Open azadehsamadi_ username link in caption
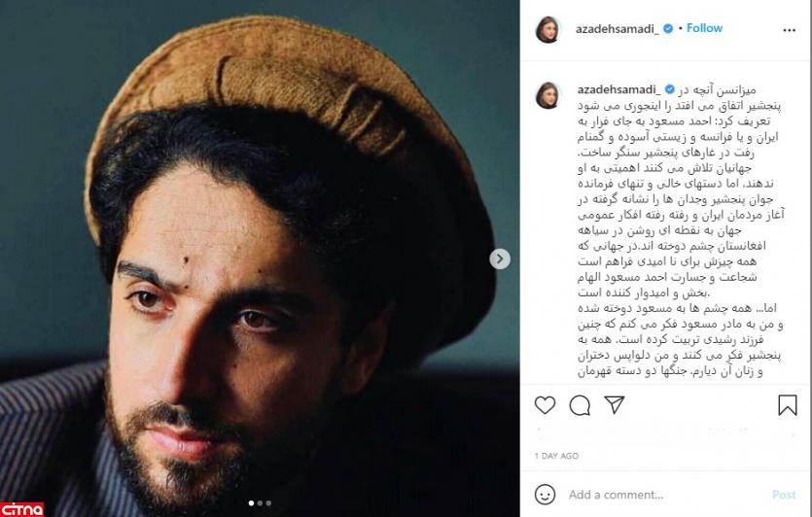 619,89
